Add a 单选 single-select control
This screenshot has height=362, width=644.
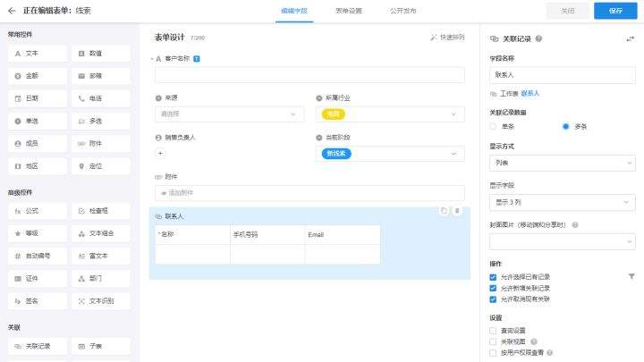coord(38,121)
